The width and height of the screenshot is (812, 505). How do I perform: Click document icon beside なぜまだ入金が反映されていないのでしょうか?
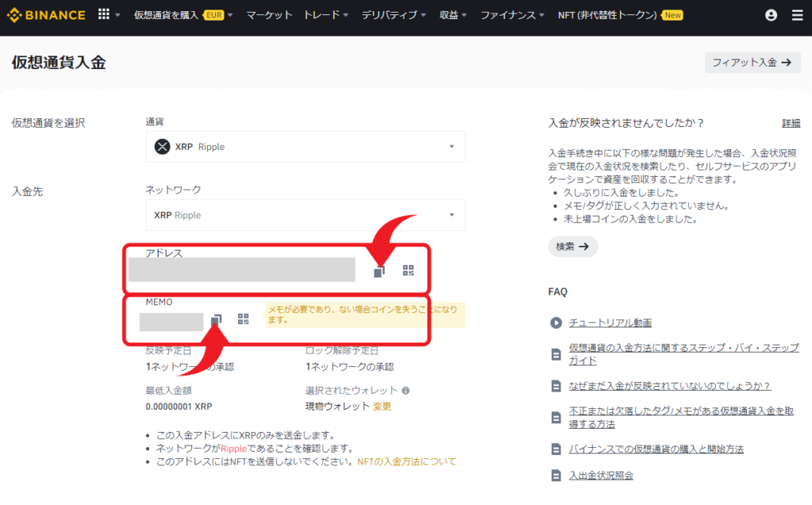(x=556, y=386)
